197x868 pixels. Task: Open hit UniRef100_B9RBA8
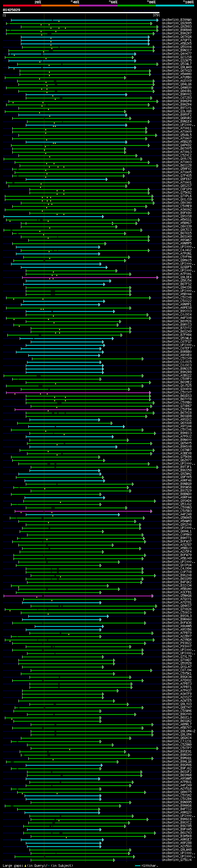coord(177,30)
